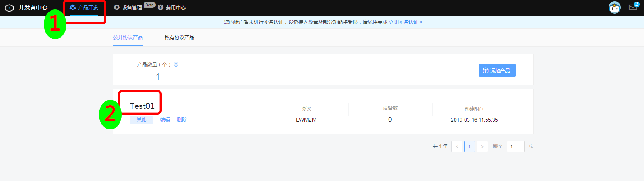644x181 pixels.
Task: Click 删除 link for Test01
Action: [x=182, y=120]
